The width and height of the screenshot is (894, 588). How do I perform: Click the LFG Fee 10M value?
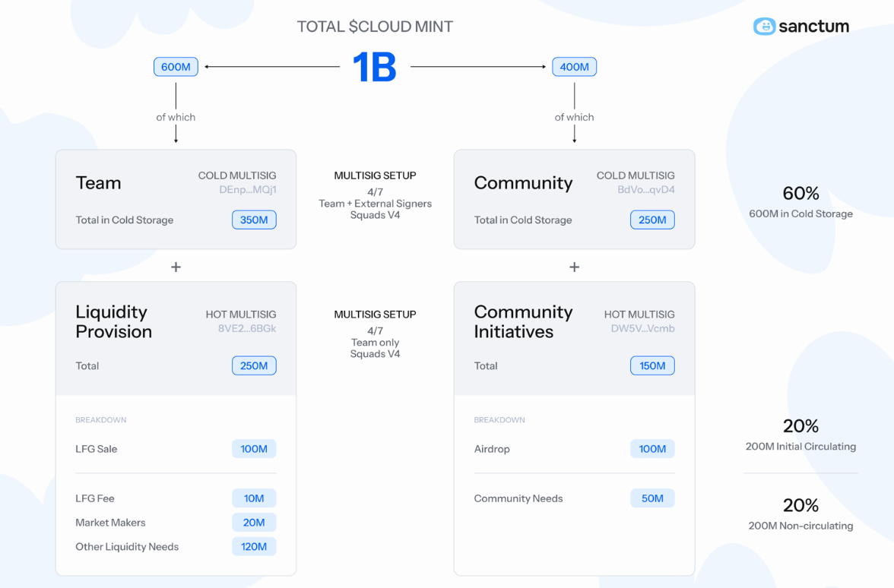point(254,498)
